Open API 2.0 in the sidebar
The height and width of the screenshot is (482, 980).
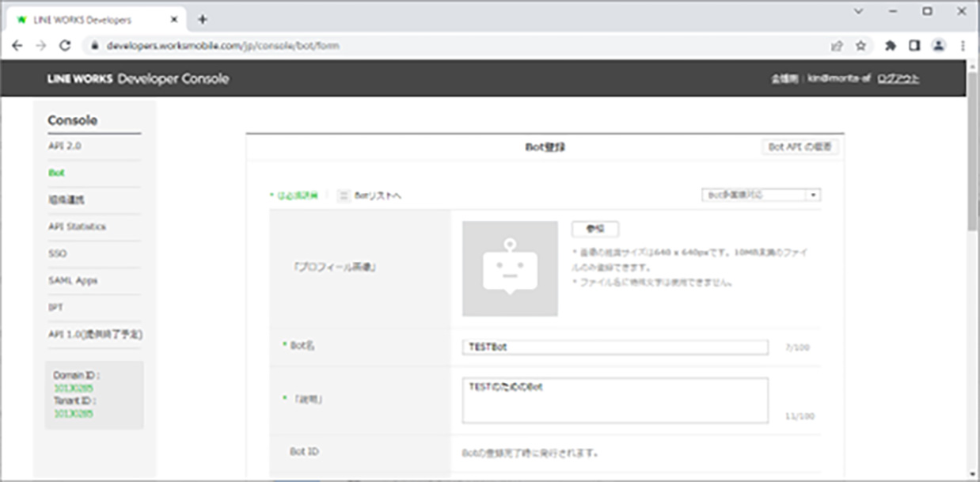pyautogui.click(x=64, y=146)
